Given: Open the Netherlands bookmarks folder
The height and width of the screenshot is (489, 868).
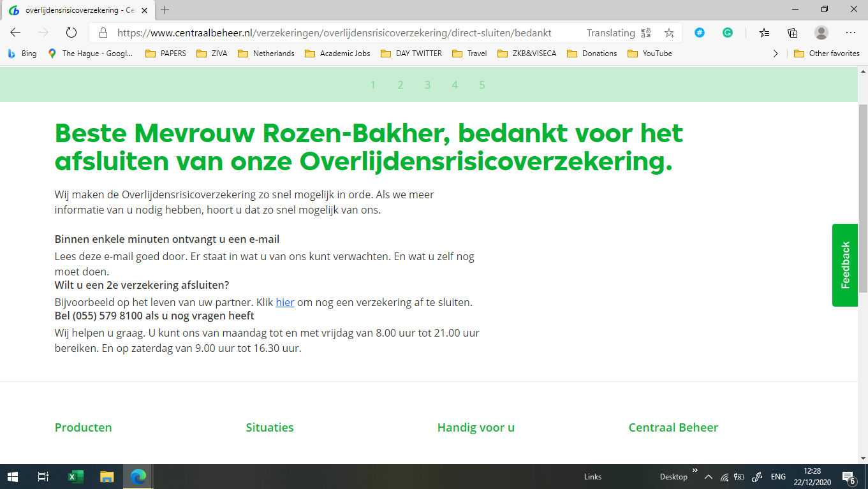Looking at the screenshot, I should coord(266,54).
